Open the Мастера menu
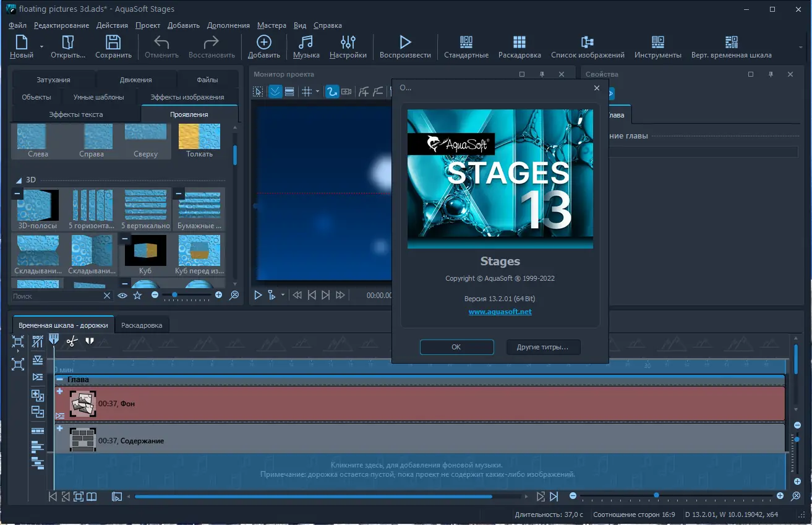Screen dimensions: 812x525 pyautogui.click(x=271, y=25)
